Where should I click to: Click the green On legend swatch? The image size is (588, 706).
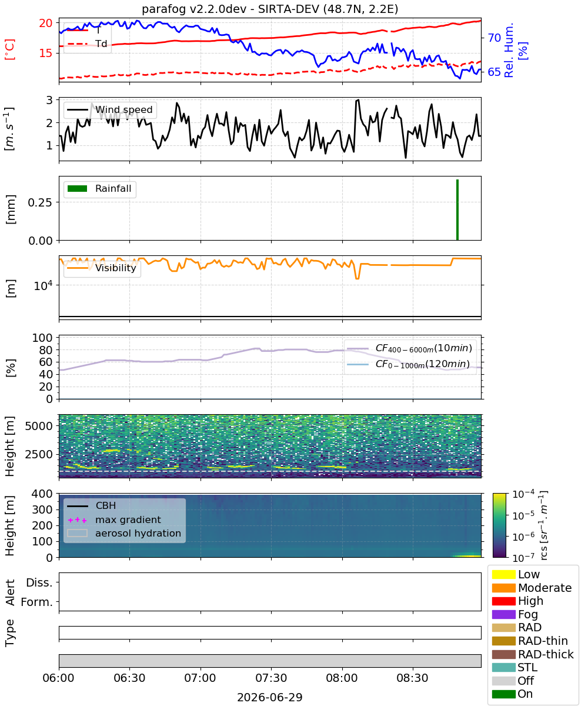(x=503, y=694)
